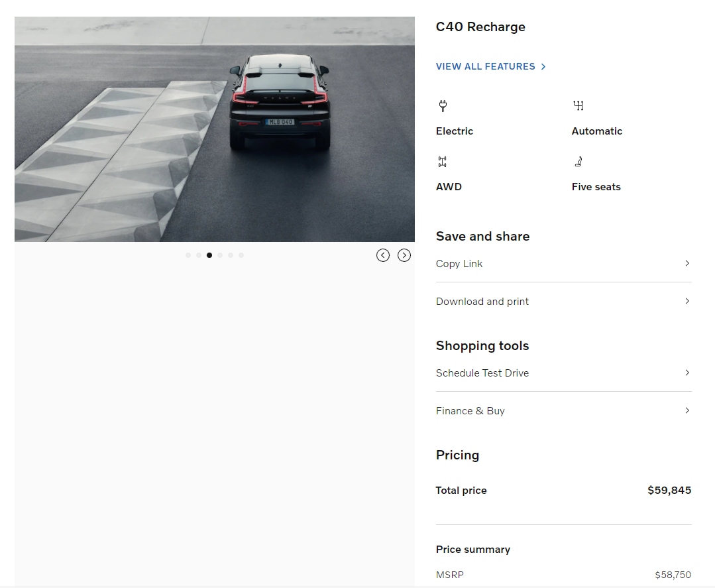The width and height of the screenshot is (715, 588).
Task: Jump to first gallery image dot
Action: (188, 255)
